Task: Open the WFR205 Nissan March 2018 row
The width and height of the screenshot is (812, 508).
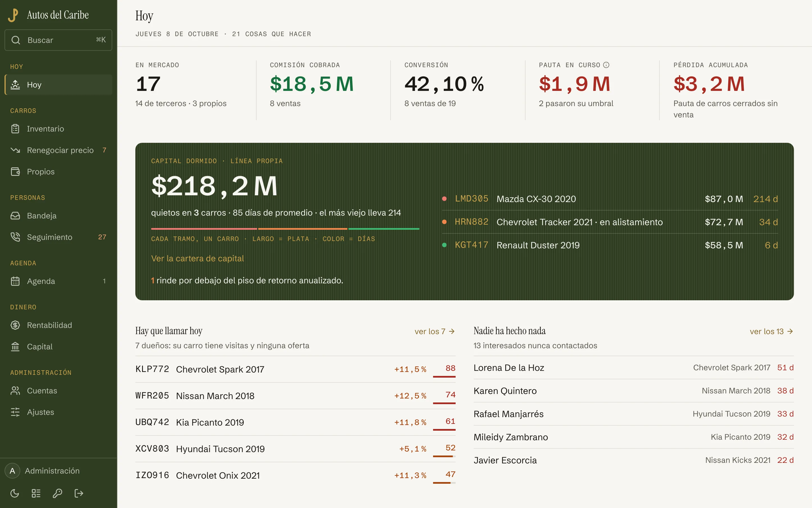Action: point(295,396)
